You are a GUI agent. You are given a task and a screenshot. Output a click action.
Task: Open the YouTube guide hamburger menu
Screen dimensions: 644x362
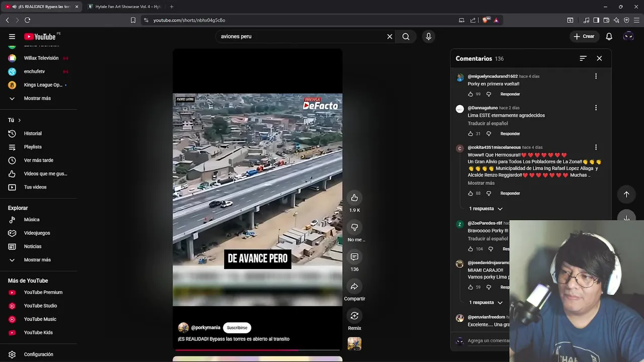point(12,36)
